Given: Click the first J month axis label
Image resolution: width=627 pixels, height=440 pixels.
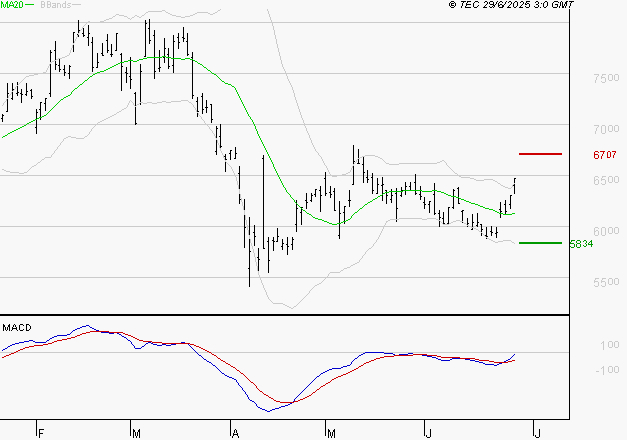Looking at the screenshot, I should (x=429, y=434).
